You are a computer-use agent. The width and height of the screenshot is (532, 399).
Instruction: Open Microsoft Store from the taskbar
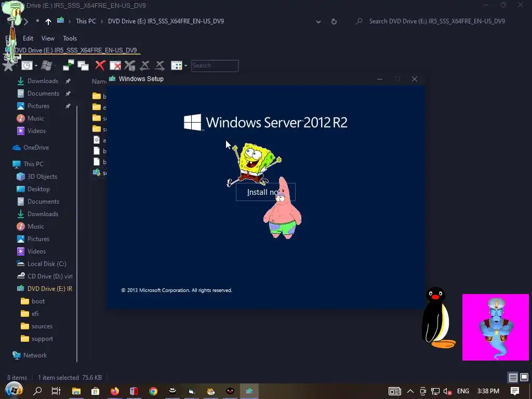(96, 391)
